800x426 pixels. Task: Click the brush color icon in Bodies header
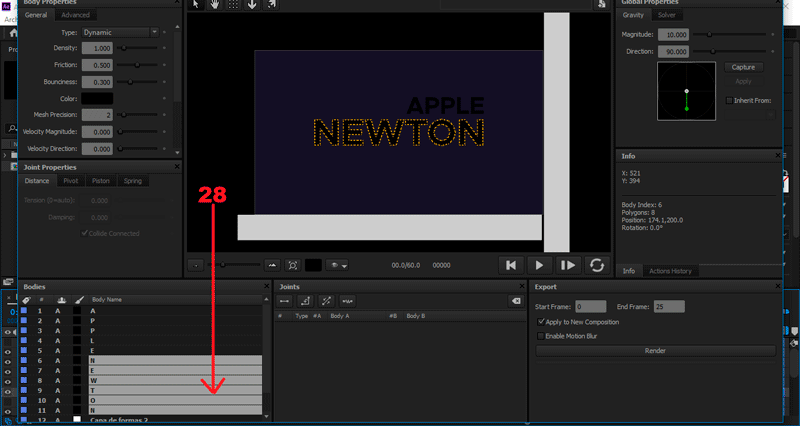pos(79,300)
